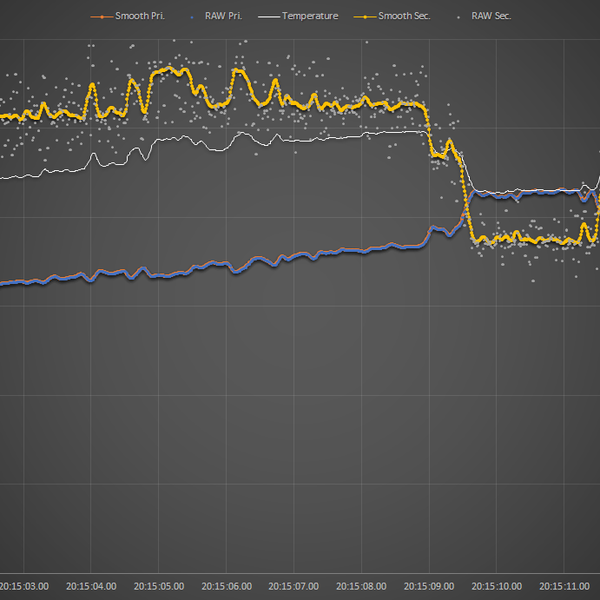Click axis label 20:15:03.00
This screenshot has height=600, width=600.
coord(24,586)
